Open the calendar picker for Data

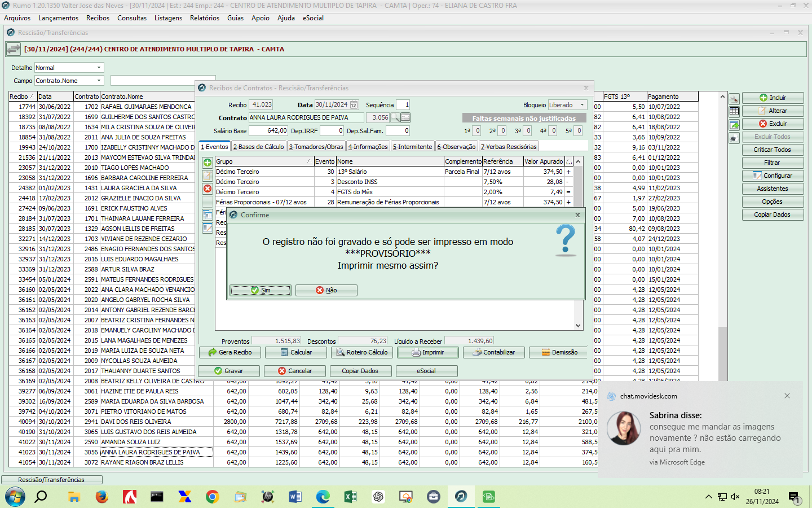pyautogui.click(x=354, y=105)
